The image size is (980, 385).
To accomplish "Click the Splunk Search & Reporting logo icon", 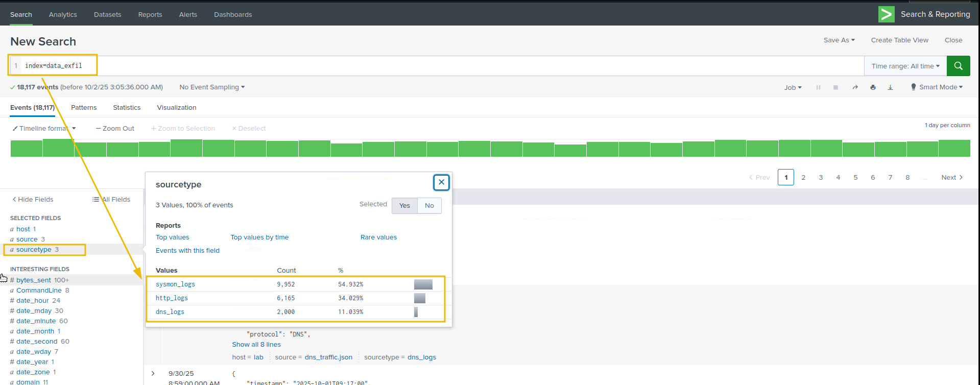I will coord(886,14).
